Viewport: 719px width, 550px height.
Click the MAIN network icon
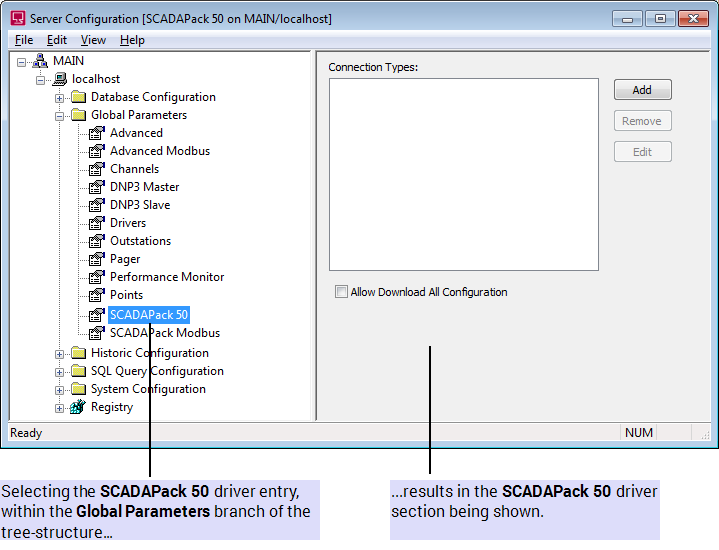(40, 61)
